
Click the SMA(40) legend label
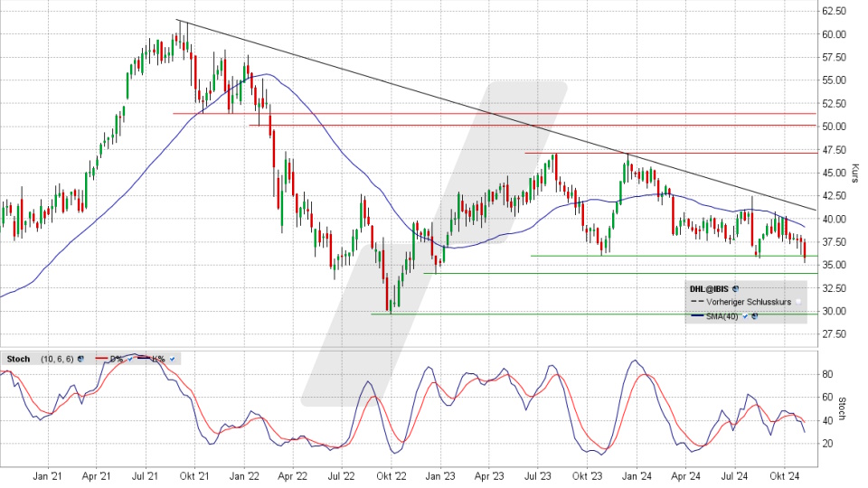coord(722,316)
